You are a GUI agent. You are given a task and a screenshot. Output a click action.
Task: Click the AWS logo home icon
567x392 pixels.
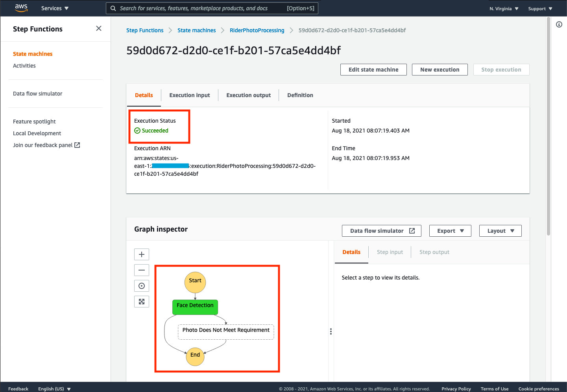21,8
